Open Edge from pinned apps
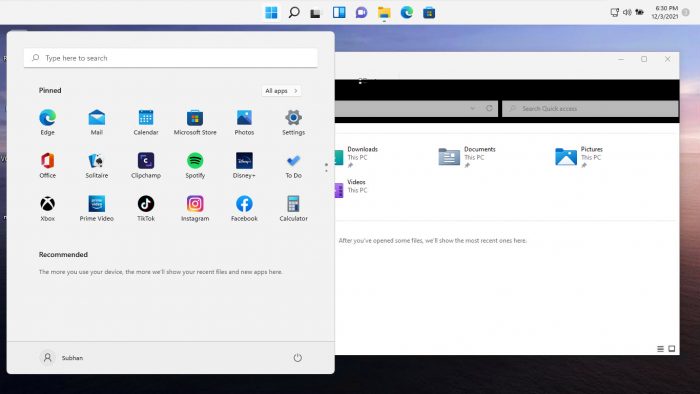 (x=47, y=122)
